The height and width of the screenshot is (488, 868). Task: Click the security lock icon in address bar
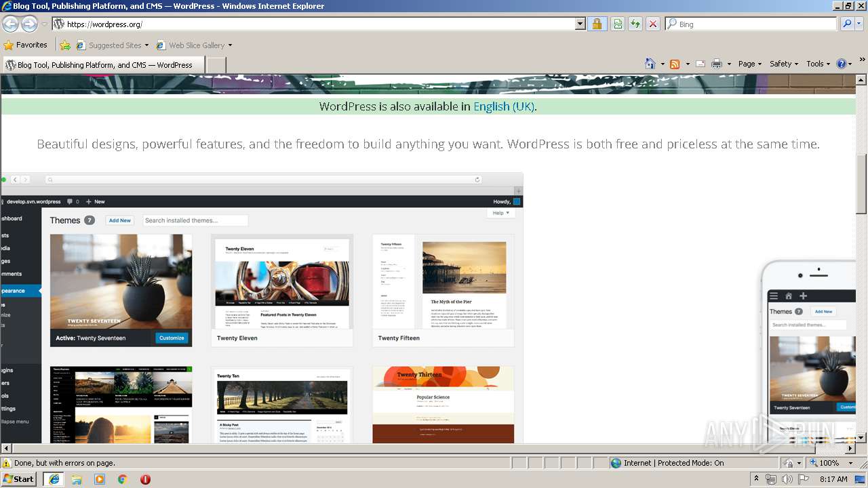pyautogui.click(x=597, y=24)
